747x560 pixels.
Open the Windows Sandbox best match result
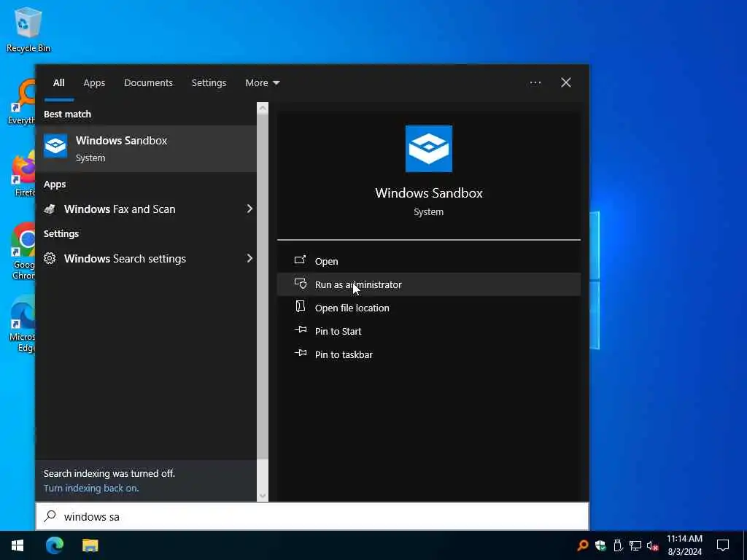[x=146, y=149]
